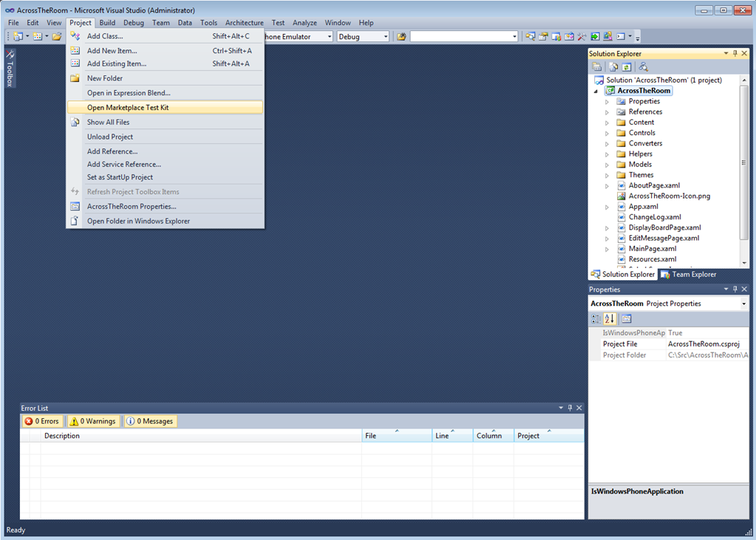Click View Class Diagram icon in Solution Explorer

click(x=643, y=67)
